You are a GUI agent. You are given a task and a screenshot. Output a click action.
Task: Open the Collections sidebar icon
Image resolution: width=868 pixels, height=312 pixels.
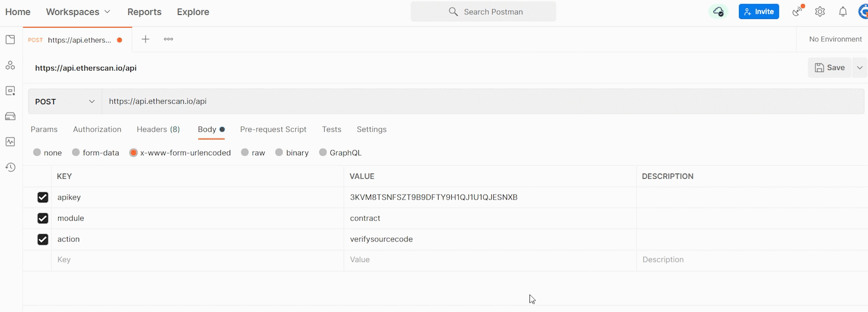(x=10, y=40)
